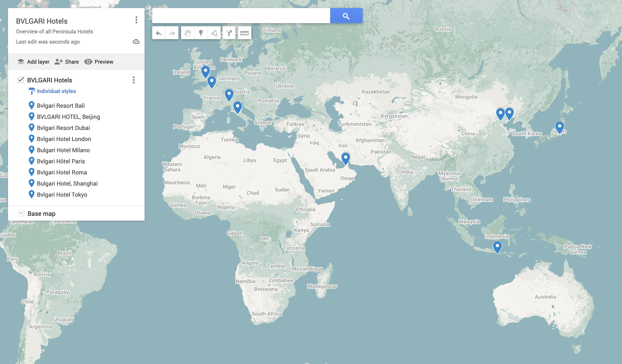Screen dimensions: 622x364
Task: Open Individual styles link
Action: tap(56, 91)
